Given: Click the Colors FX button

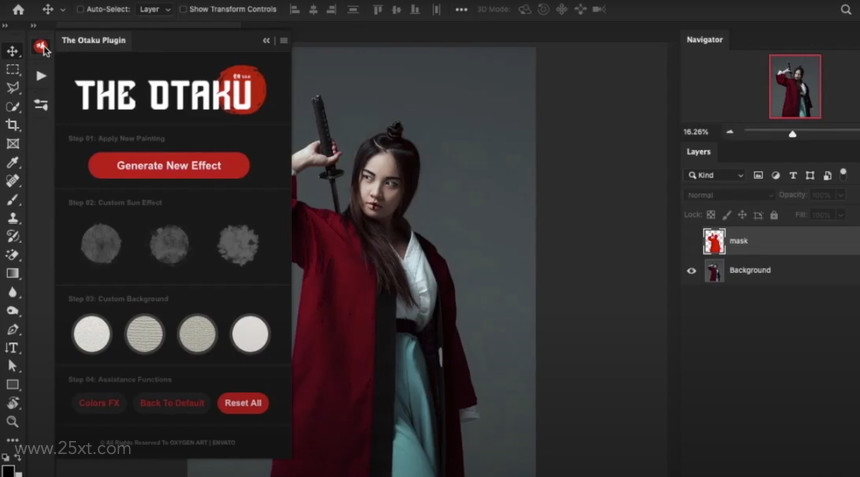Looking at the screenshot, I should (x=99, y=403).
